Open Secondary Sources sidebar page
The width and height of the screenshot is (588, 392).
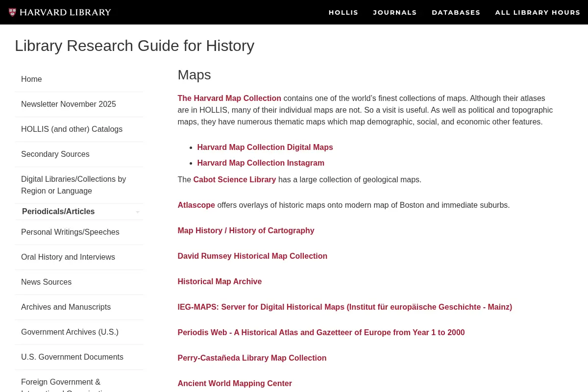tap(79, 154)
